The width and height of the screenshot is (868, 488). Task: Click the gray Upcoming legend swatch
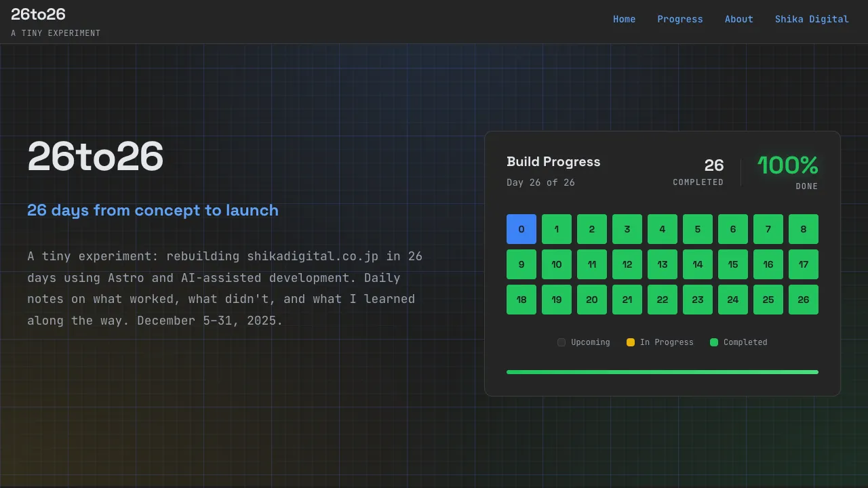561,342
